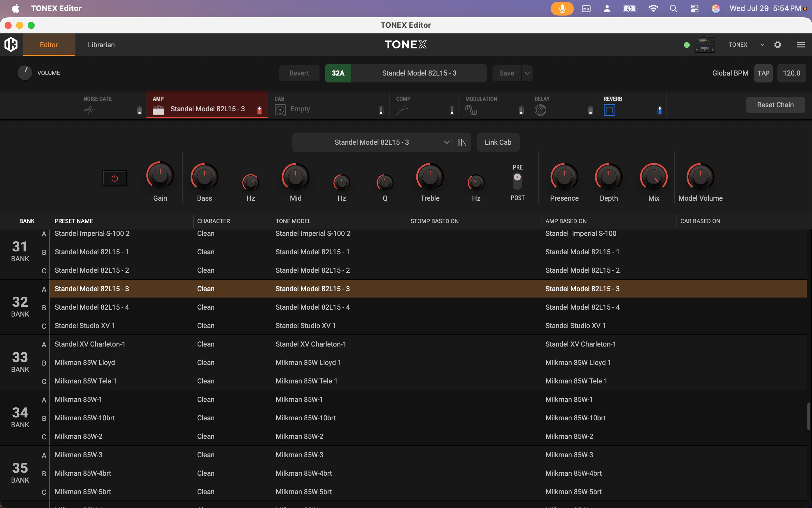Click the amp power bypass button
The width and height of the screenshot is (812, 508).
tap(114, 178)
